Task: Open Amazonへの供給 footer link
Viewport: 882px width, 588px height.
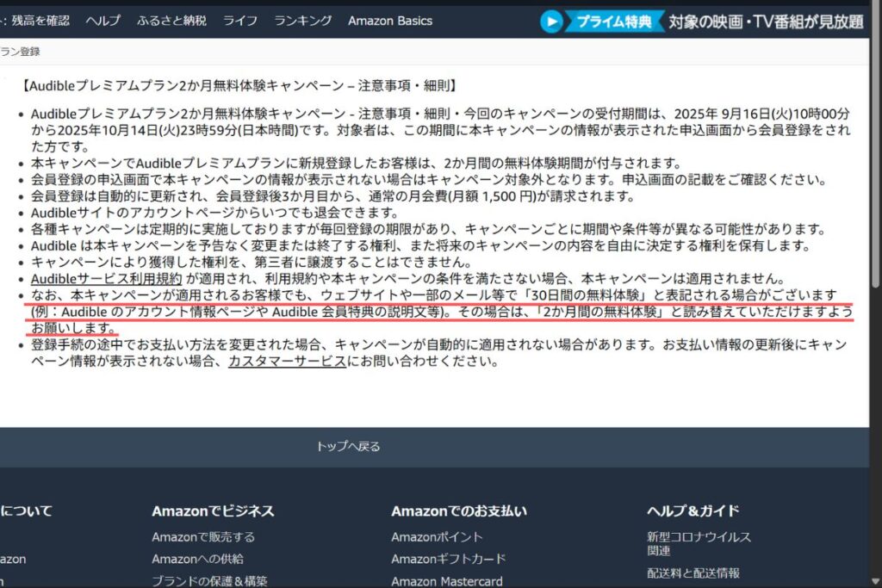Action: click(197, 559)
